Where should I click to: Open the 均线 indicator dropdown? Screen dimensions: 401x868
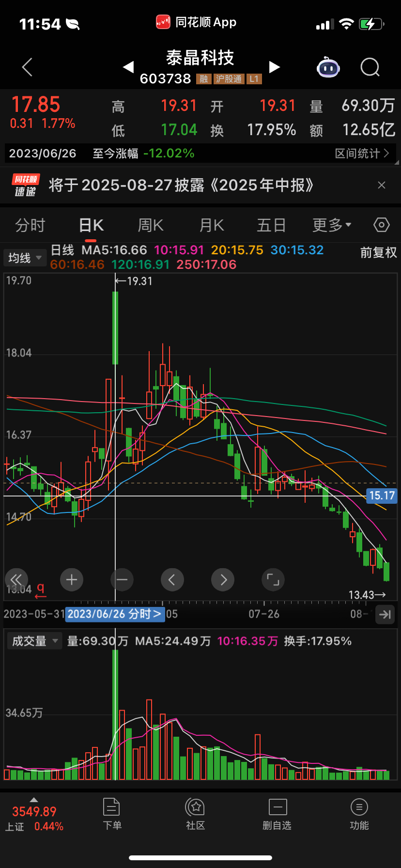[25, 258]
